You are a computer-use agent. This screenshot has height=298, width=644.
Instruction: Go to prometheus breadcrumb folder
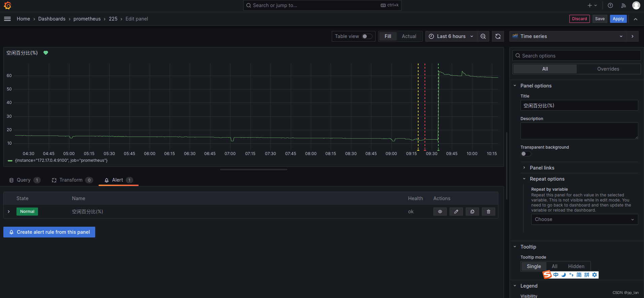click(87, 19)
